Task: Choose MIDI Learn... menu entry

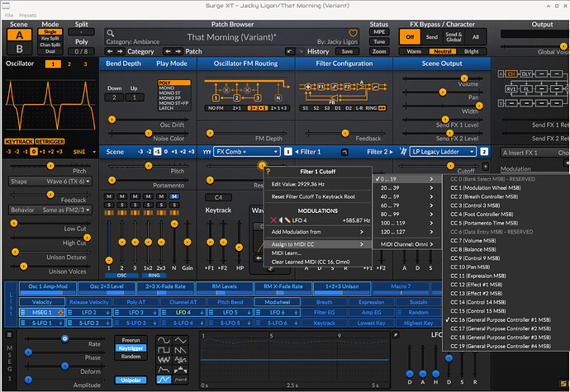Action: 318,253
